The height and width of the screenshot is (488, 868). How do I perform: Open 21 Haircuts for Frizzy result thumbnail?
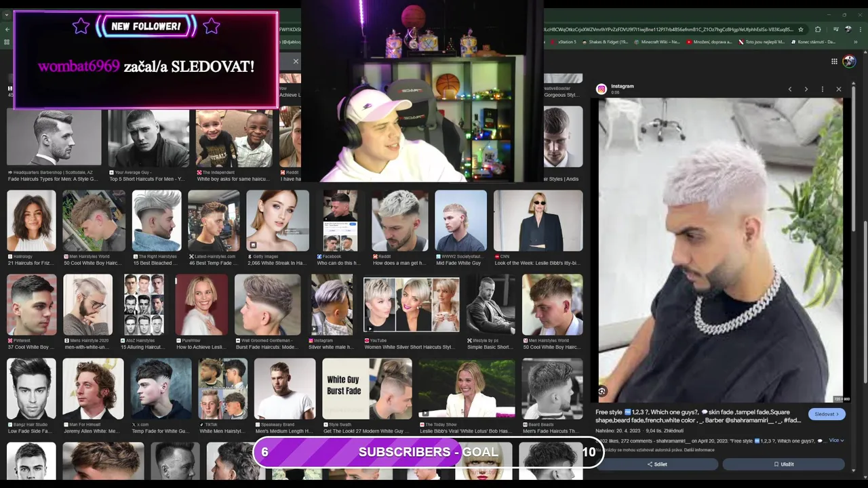click(x=31, y=220)
